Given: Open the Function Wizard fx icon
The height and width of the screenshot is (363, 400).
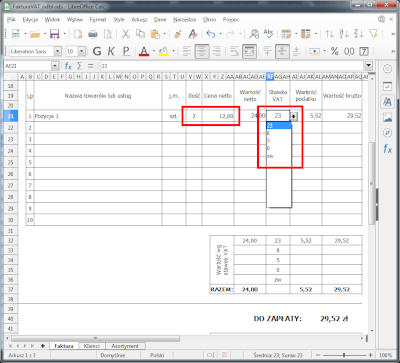Looking at the screenshot, I should tap(68, 66).
